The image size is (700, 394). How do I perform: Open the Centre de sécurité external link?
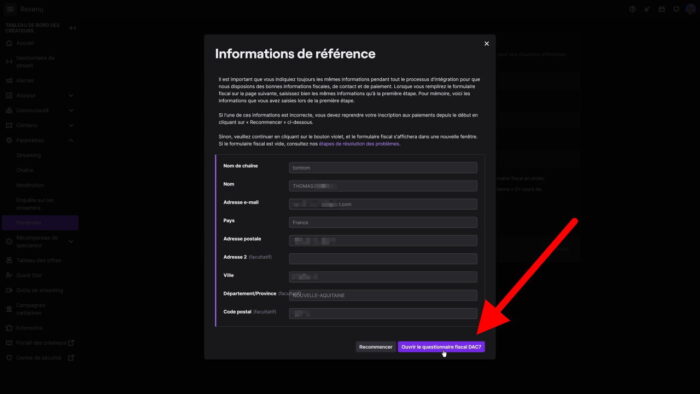pos(38,358)
